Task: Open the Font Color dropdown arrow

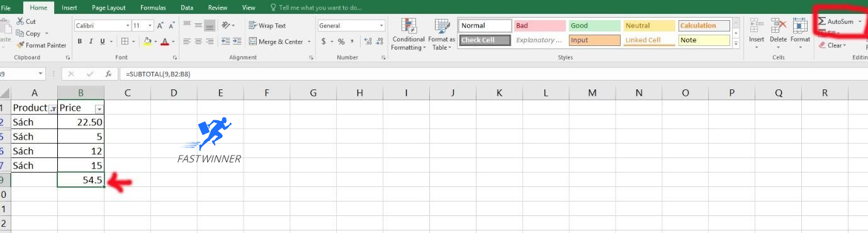Action: coord(173,42)
